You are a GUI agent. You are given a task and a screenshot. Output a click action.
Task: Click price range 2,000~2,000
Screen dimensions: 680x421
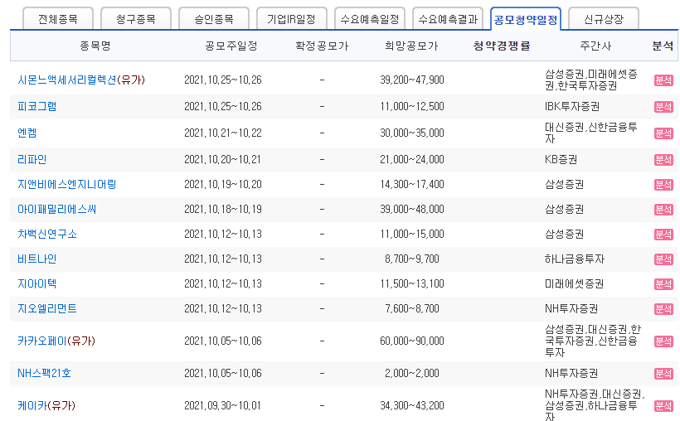pos(412,373)
